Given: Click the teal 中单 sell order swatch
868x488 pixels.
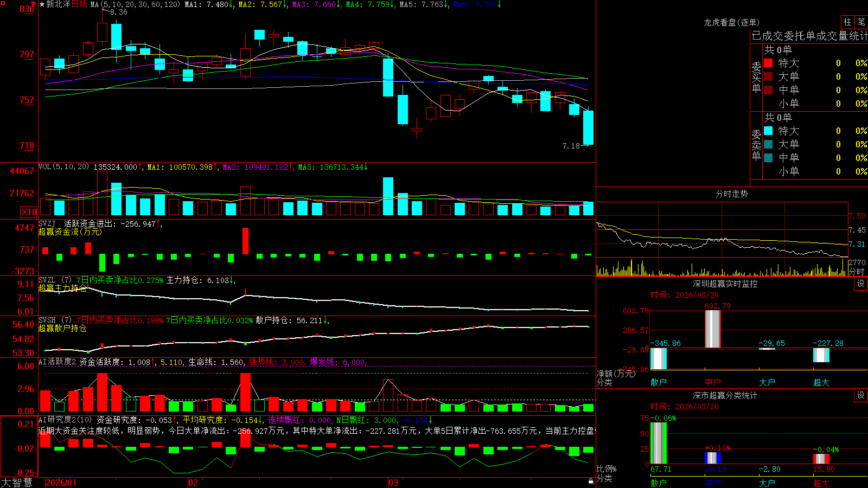Looking at the screenshot, I should point(768,158).
